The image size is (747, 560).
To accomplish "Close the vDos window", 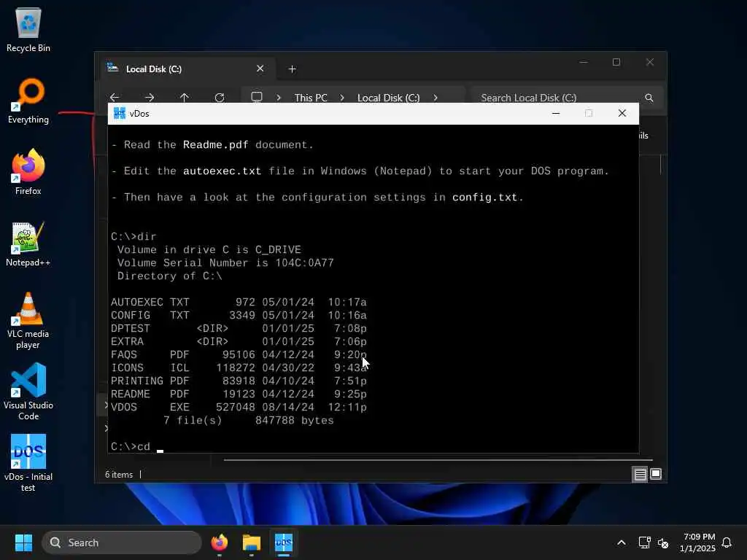I will (622, 113).
